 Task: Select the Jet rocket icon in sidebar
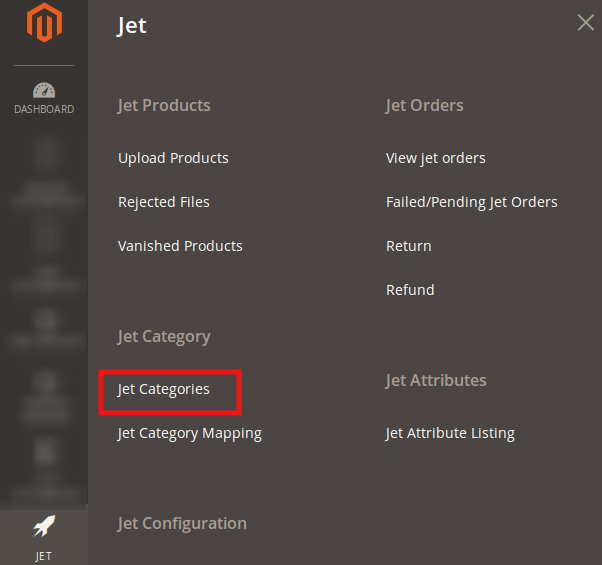(44, 526)
